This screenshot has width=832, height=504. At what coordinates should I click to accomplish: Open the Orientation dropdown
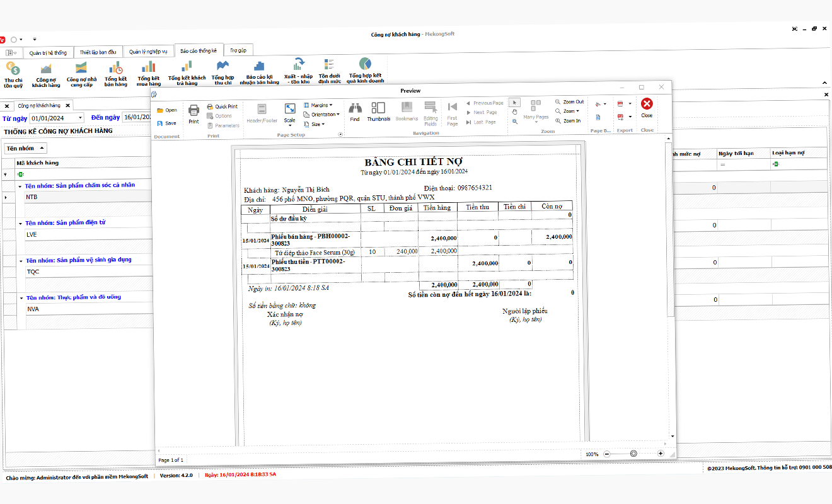321,115
